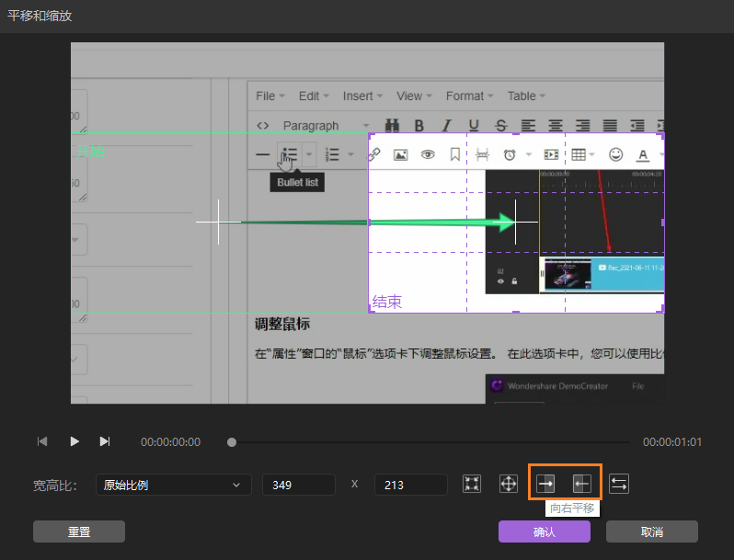The height and width of the screenshot is (560, 734).
Task: Click the four-corner fit frame icon
Action: coord(472,484)
